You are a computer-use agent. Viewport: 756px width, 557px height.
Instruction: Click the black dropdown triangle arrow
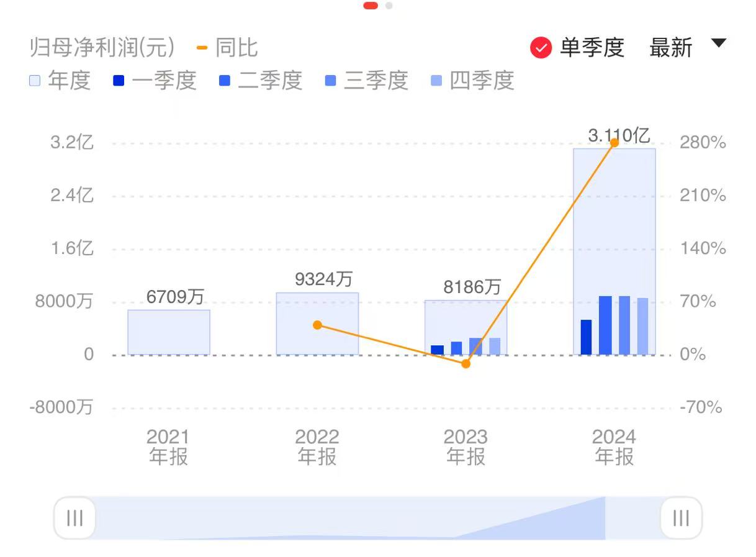pos(718,43)
